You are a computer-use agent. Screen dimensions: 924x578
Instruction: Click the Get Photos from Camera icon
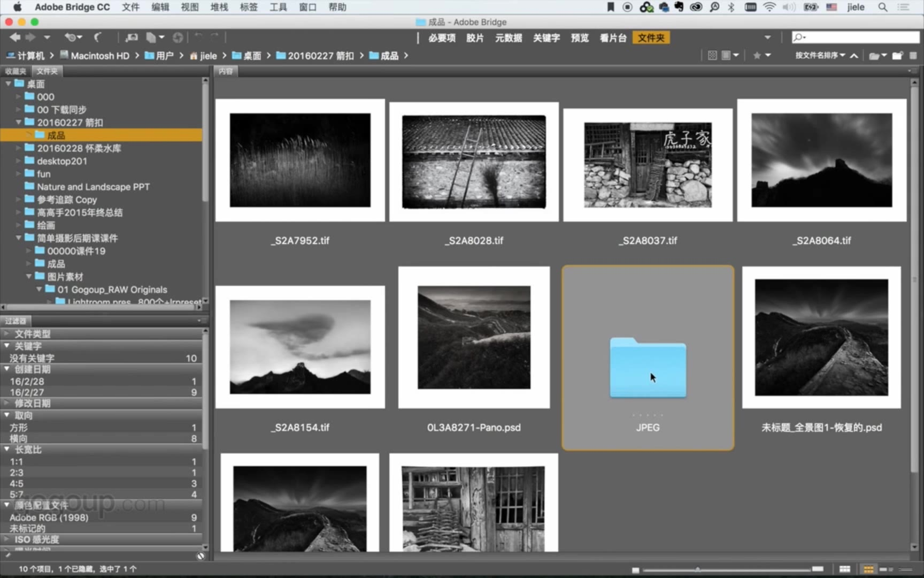click(132, 37)
